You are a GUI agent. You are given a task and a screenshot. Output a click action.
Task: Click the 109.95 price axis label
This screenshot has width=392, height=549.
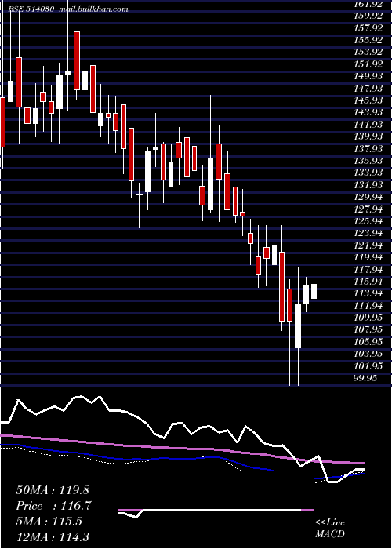tap(368, 318)
